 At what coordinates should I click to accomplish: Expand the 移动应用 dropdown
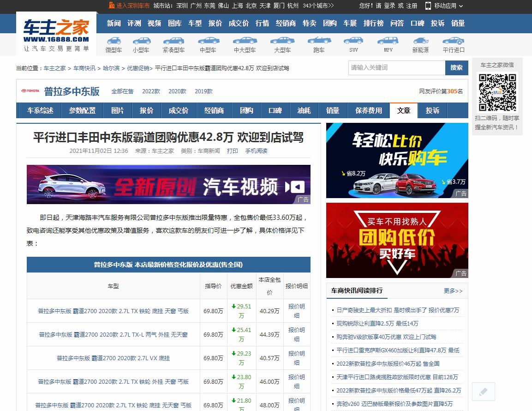pyautogui.click(x=444, y=6)
